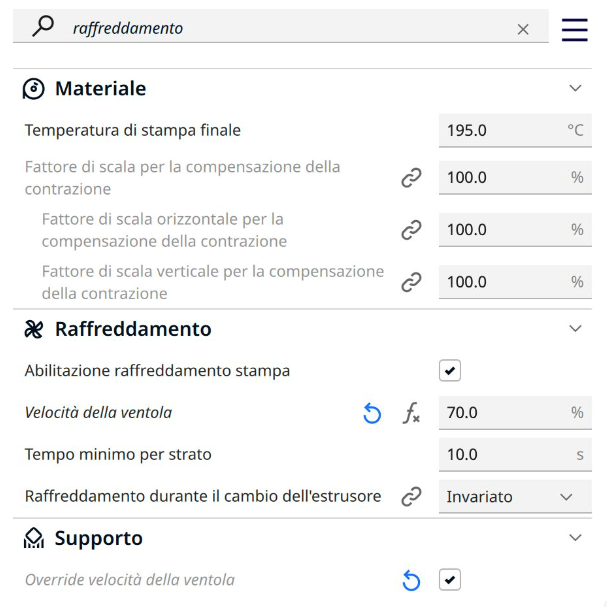This screenshot has height=607, width=607.
Task: Click the Tempo minimo per strato field
Action: [x=500, y=455]
